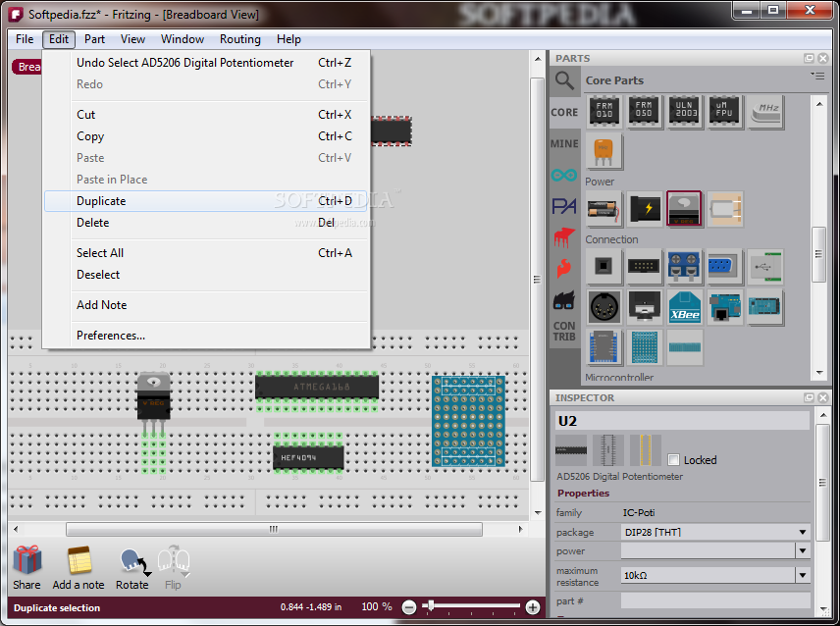The height and width of the screenshot is (626, 840).
Task: Pick the uM FPU chip part
Action: (725, 111)
